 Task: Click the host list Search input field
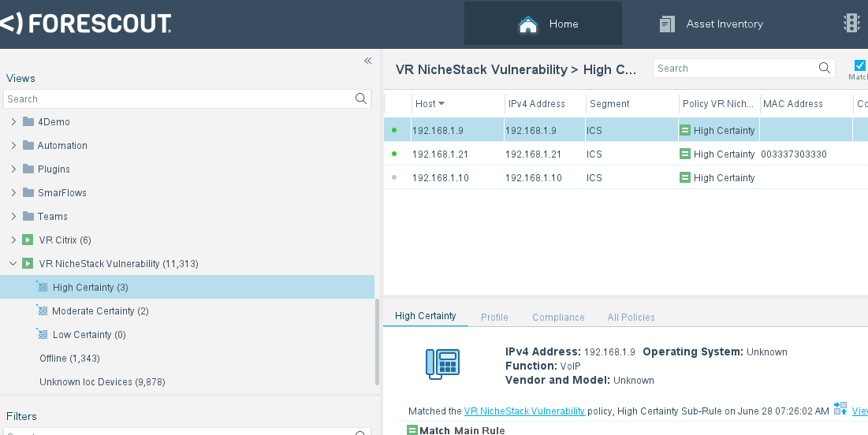pos(733,69)
